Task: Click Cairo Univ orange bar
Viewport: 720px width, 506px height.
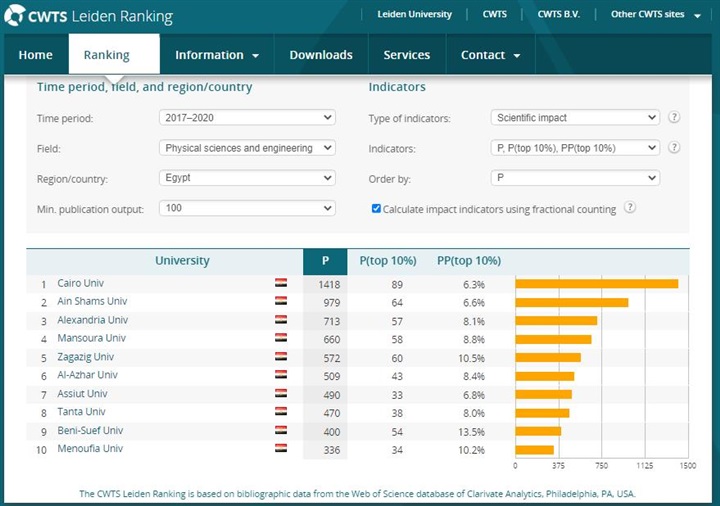Action: click(x=596, y=284)
